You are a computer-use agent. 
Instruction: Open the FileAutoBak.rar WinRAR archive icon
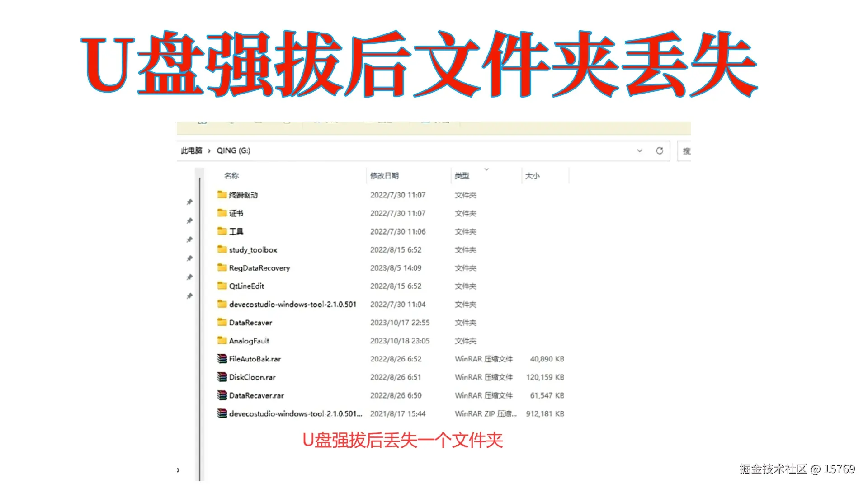point(222,359)
